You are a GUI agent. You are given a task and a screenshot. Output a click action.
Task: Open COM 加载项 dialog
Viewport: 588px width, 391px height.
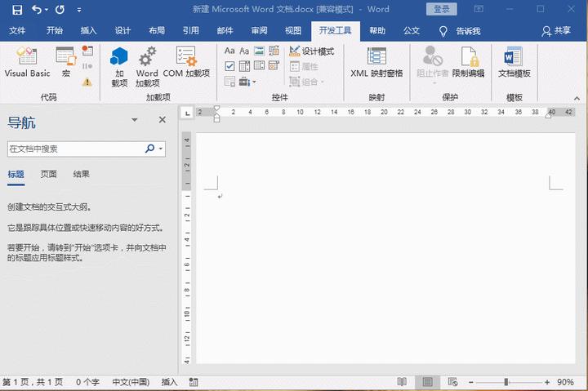tap(186, 63)
